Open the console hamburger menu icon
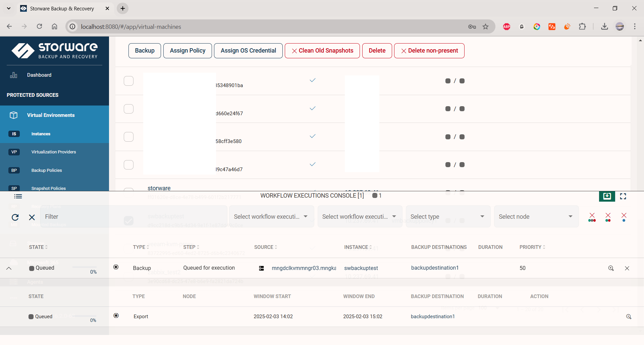This screenshot has width=644, height=345. (18, 196)
